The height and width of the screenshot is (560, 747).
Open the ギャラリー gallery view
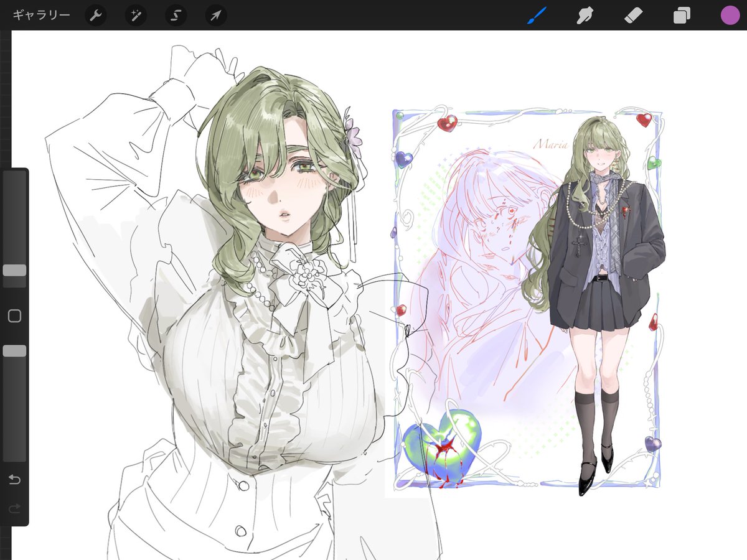click(x=41, y=15)
